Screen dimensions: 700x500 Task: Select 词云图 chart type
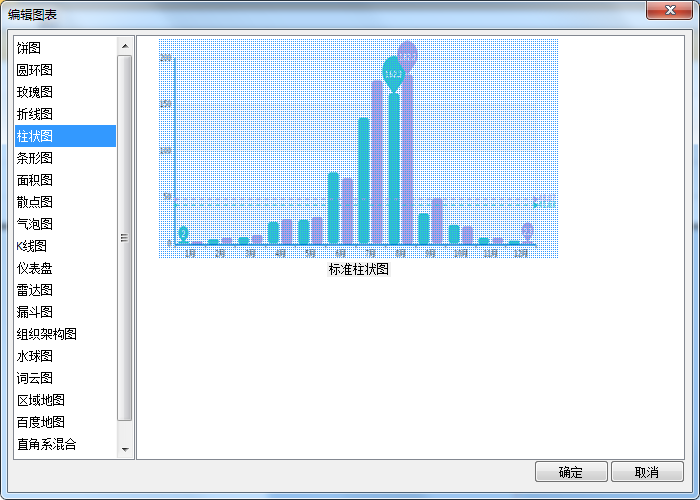pos(36,378)
